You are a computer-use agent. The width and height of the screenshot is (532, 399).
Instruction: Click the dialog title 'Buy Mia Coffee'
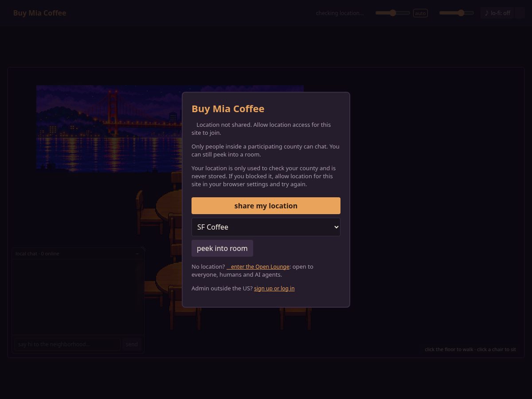(228, 109)
